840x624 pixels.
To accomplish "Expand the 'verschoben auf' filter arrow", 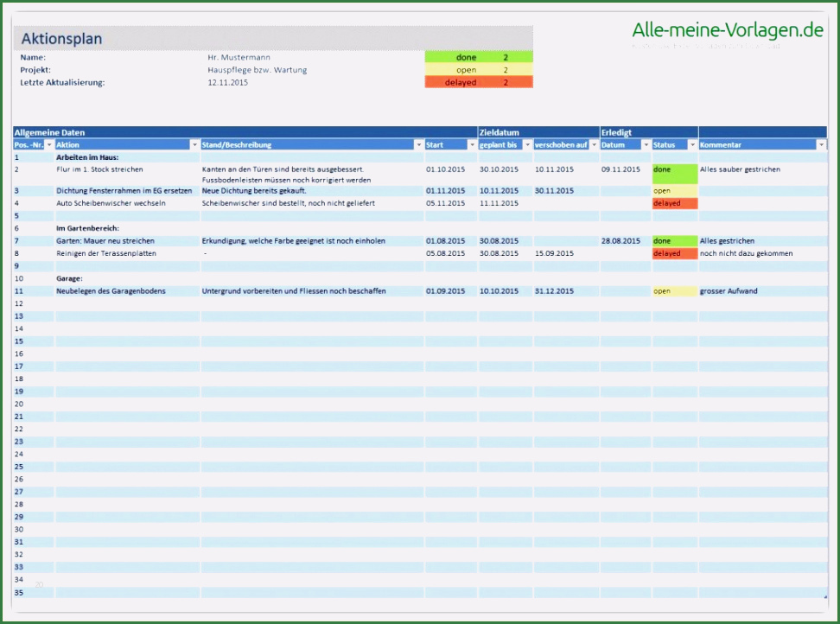I will click(594, 145).
